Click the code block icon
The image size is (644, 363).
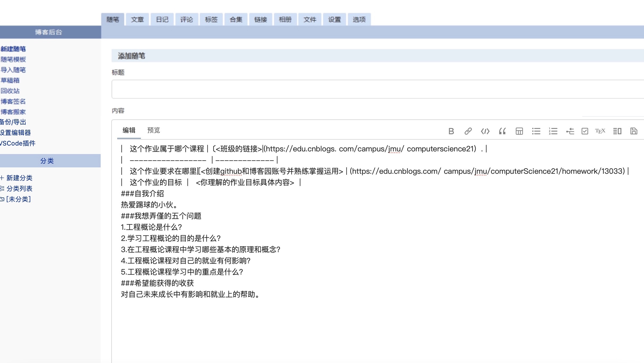point(485,131)
